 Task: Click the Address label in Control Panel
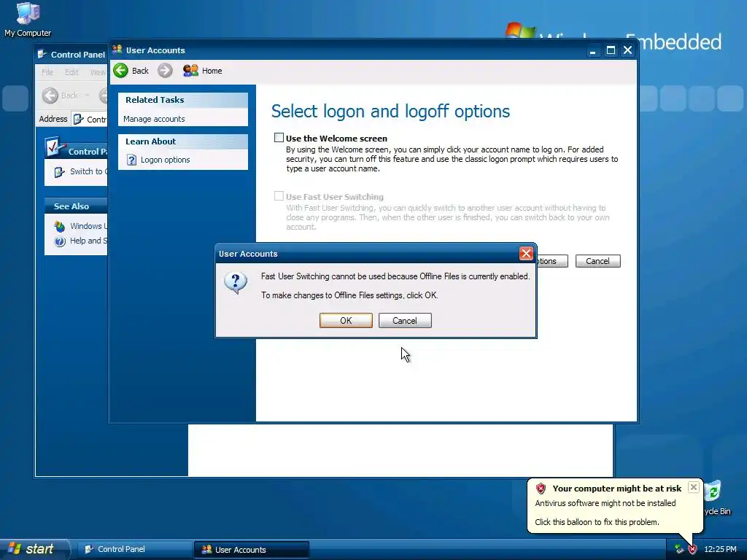point(53,119)
